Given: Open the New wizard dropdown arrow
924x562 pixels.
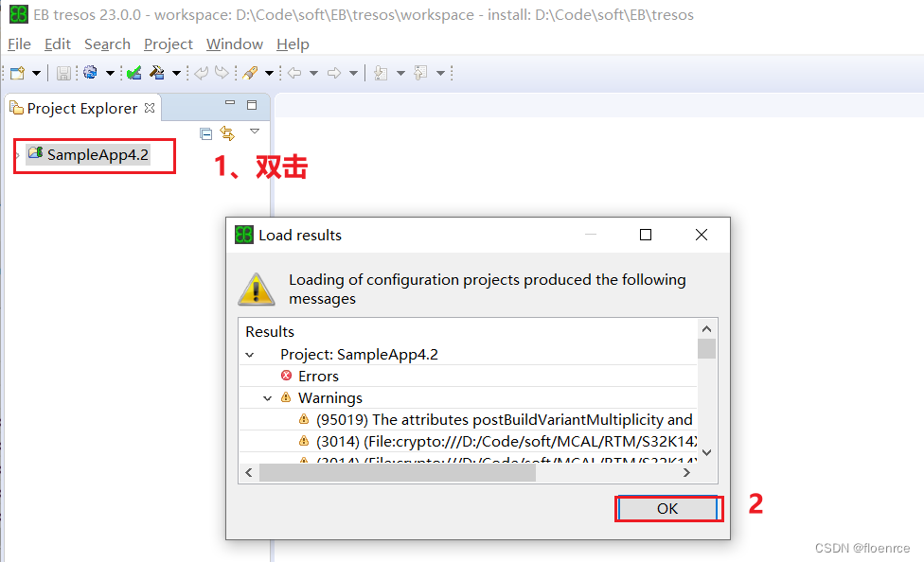Looking at the screenshot, I should (x=37, y=73).
